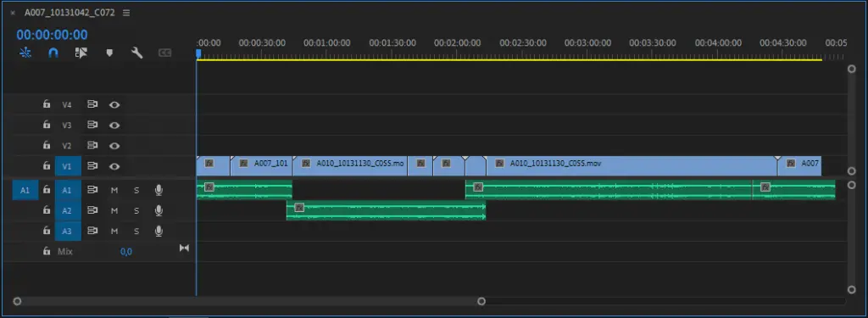Enable Linked Selection icon
The height and width of the screenshot is (318, 868).
pos(81,53)
